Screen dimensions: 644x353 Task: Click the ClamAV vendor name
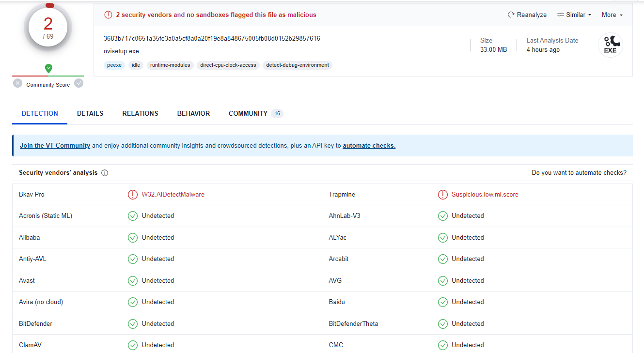pos(30,345)
